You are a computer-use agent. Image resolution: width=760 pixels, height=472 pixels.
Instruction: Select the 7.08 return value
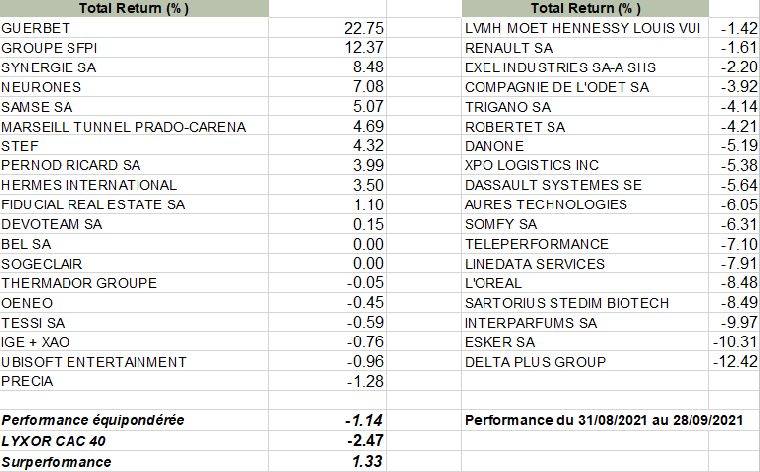pyautogui.click(x=368, y=87)
